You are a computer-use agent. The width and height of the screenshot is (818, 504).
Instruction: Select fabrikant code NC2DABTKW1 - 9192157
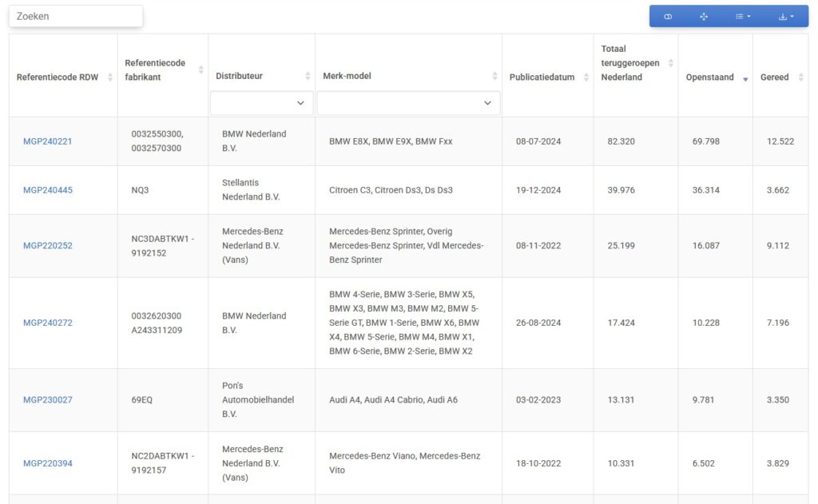pyautogui.click(x=162, y=462)
